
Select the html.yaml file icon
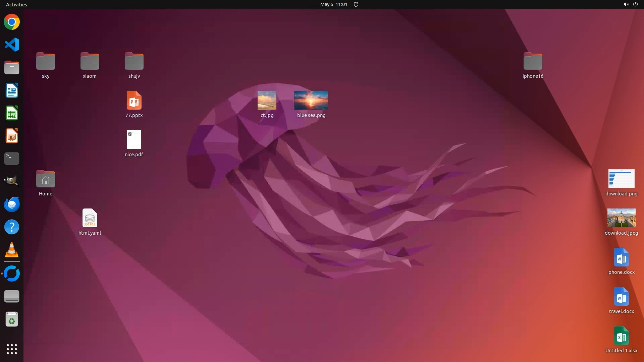click(90, 218)
